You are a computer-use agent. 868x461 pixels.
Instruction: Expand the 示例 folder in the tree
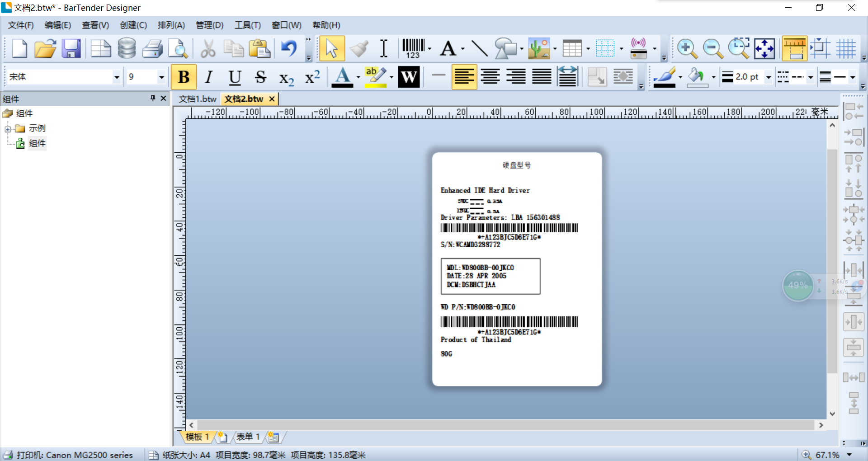click(x=8, y=129)
